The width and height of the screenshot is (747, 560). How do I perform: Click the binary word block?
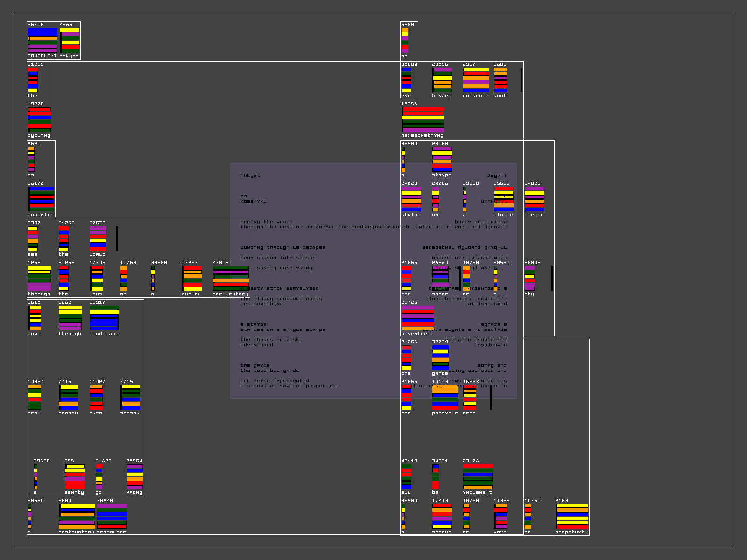coord(442,80)
